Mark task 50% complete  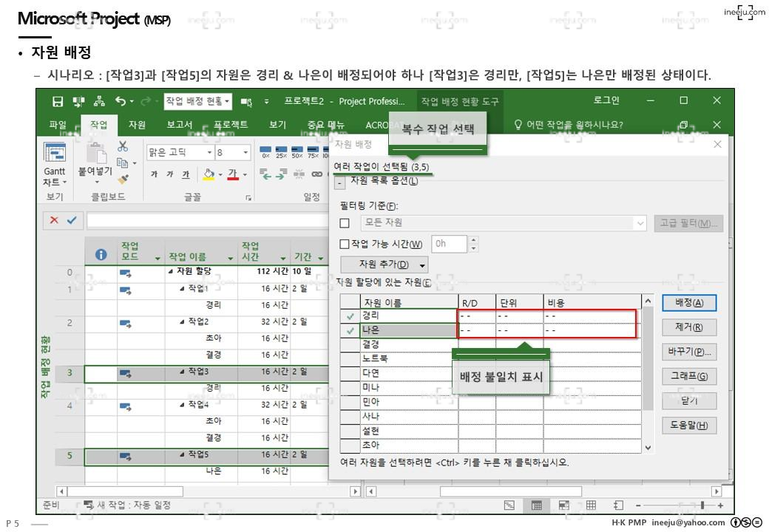coord(297,152)
